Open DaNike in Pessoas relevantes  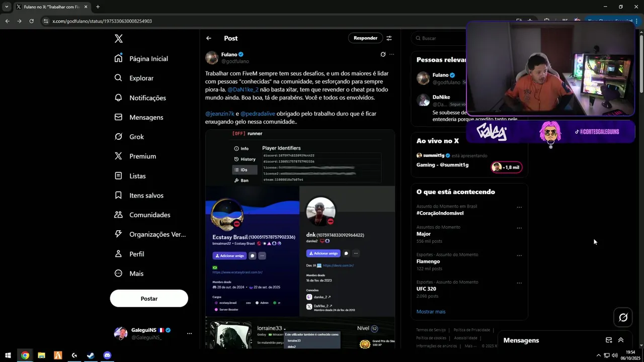point(441,97)
